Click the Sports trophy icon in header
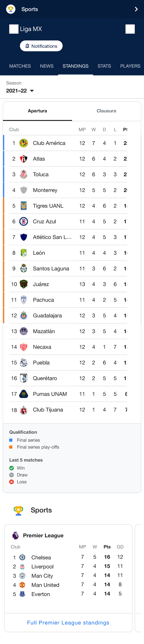The image size is (144, 644). tap(11, 9)
